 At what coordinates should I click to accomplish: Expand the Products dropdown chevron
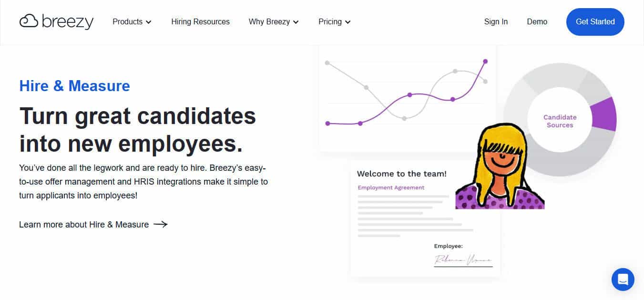point(149,22)
